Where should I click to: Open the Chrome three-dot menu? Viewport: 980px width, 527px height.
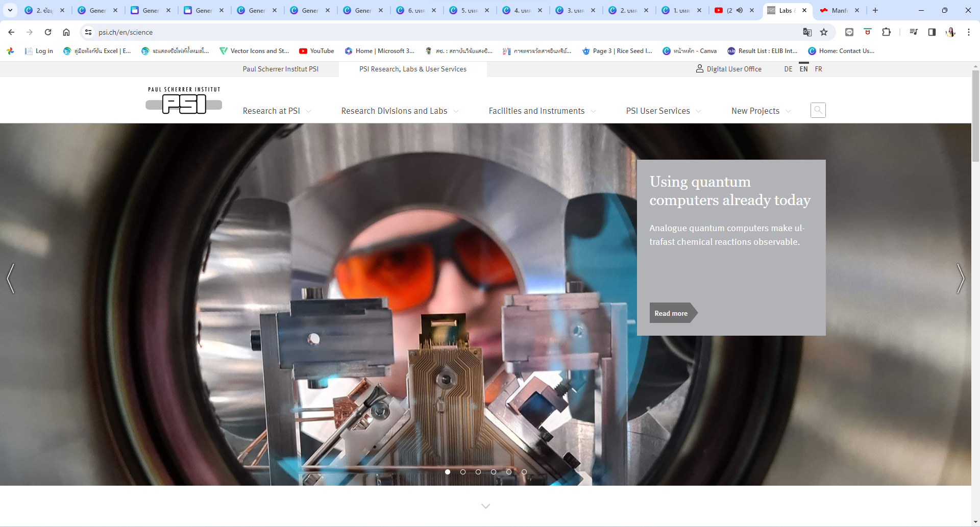pyautogui.click(x=969, y=32)
